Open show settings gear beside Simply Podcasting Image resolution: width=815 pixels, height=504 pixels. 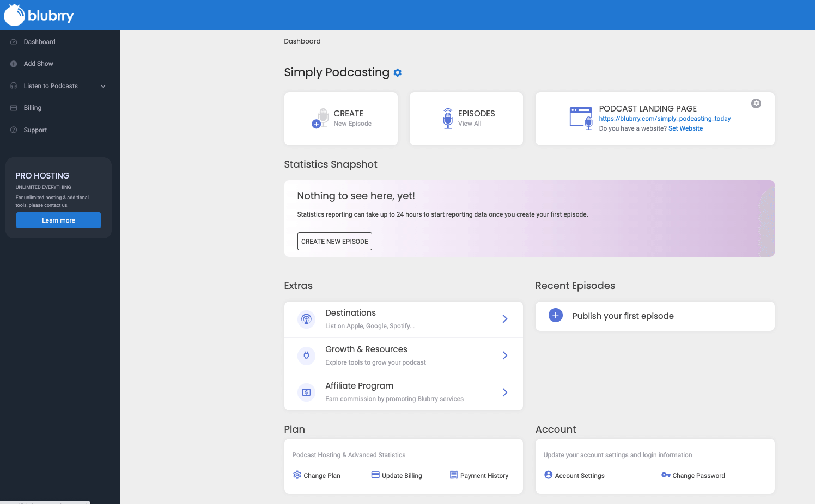click(398, 72)
